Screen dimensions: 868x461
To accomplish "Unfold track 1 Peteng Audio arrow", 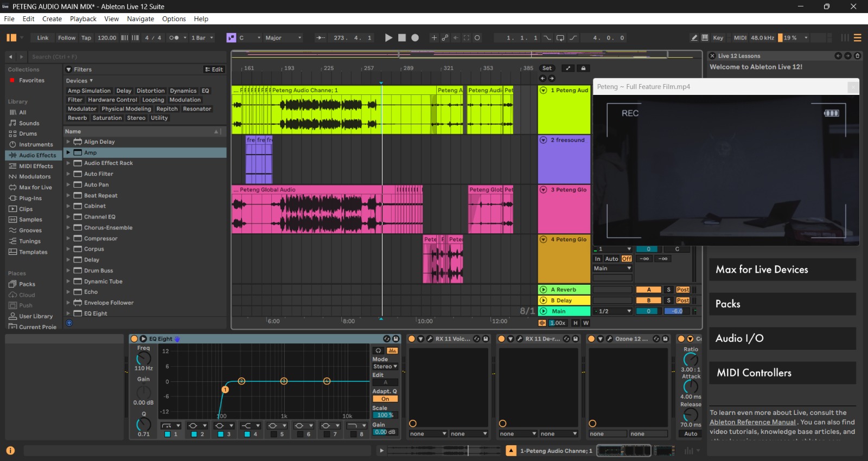I will 543,91.
